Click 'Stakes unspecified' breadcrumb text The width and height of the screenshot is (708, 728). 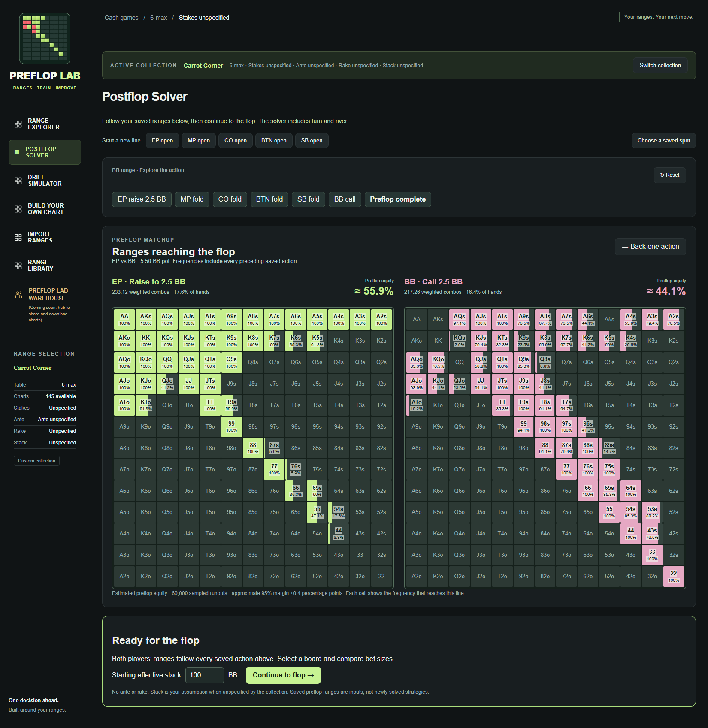tap(204, 18)
